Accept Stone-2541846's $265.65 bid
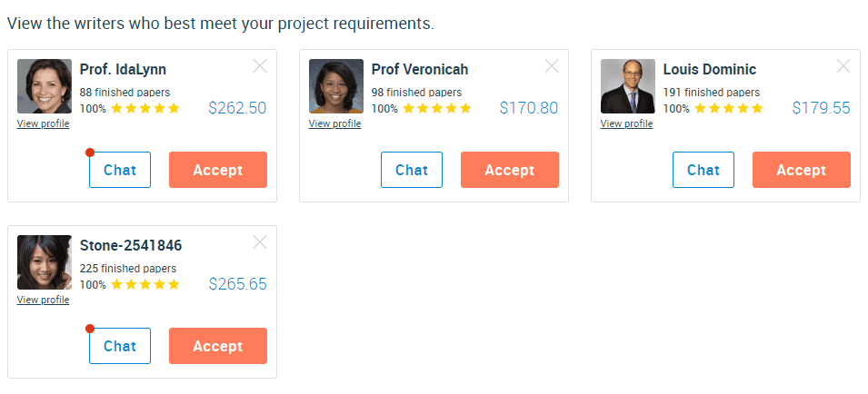The image size is (868, 394). pyautogui.click(x=218, y=346)
